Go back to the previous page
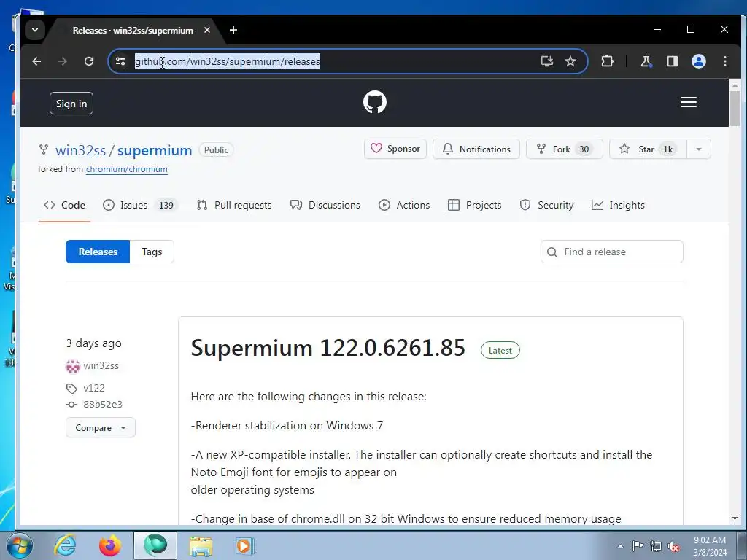The image size is (747, 560). (36, 61)
